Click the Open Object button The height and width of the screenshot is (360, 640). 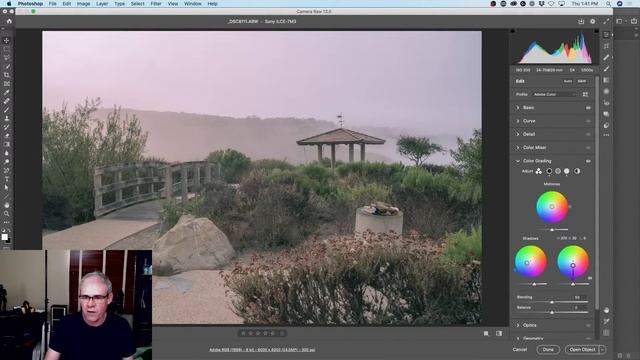click(582, 350)
